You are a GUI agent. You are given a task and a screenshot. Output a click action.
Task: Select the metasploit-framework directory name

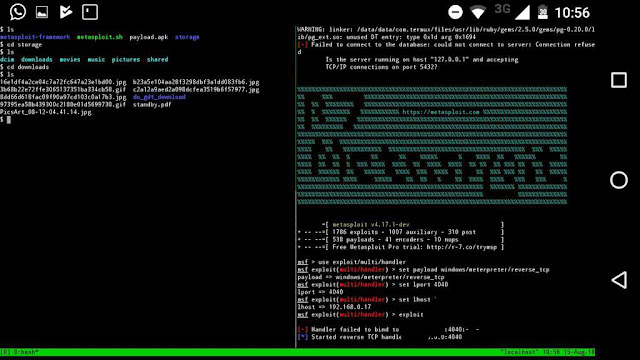click(35, 37)
